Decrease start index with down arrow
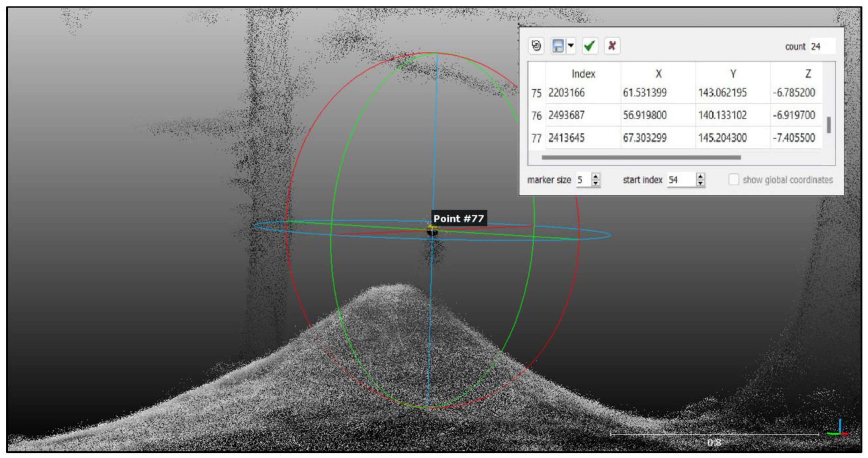The height and width of the screenshot is (458, 868). click(x=701, y=183)
